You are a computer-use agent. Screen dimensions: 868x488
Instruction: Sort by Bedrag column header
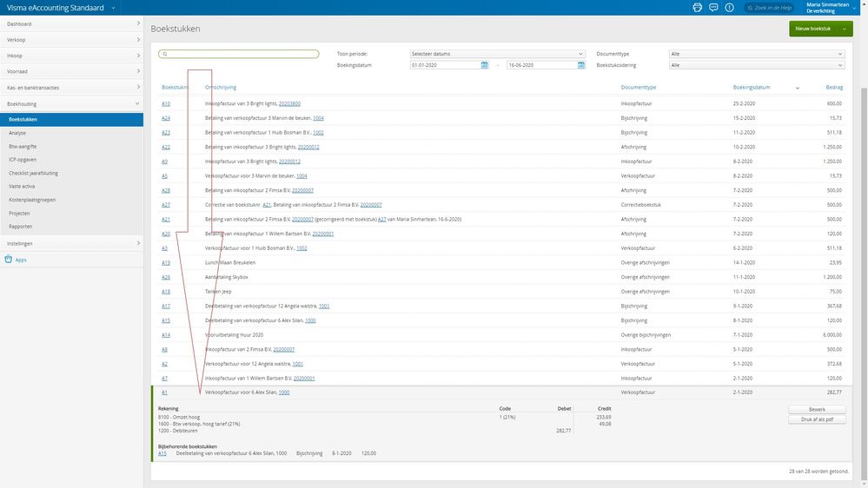tap(834, 88)
